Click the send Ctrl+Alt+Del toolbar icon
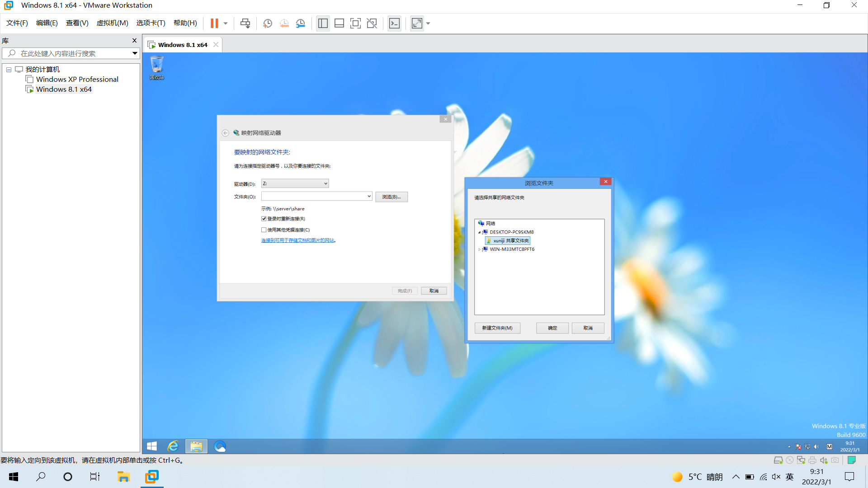 click(245, 23)
